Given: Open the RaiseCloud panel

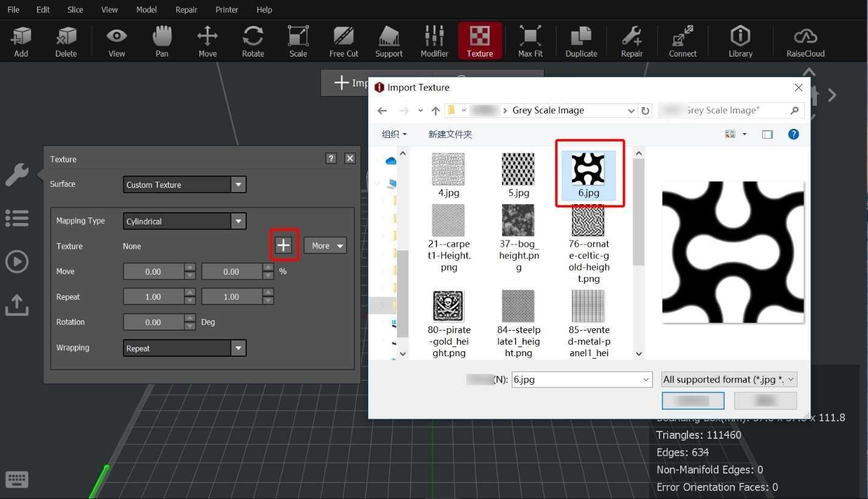Looking at the screenshot, I should coord(805,40).
